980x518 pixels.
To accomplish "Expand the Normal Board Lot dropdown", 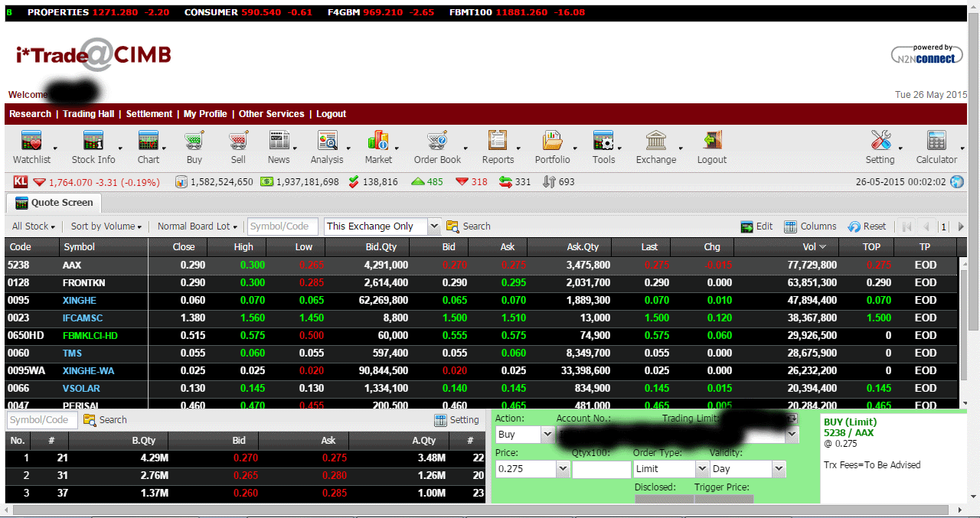I will [198, 226].
